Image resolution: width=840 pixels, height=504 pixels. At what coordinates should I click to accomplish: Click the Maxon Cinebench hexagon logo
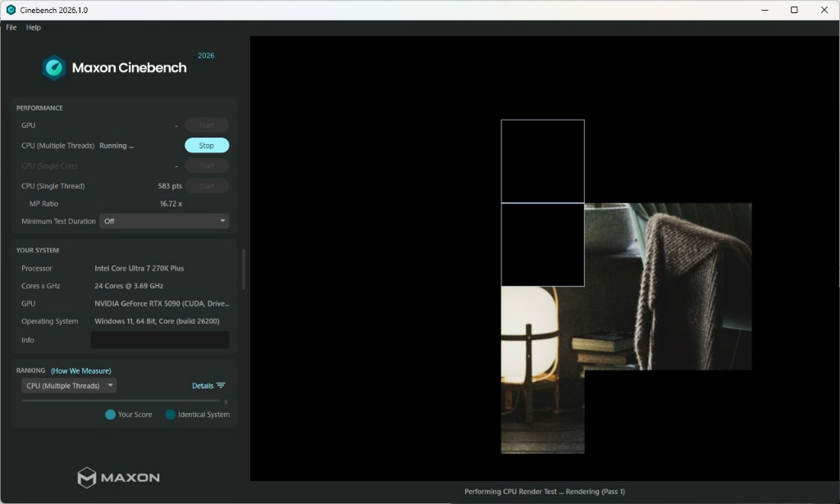coord(54,67)
